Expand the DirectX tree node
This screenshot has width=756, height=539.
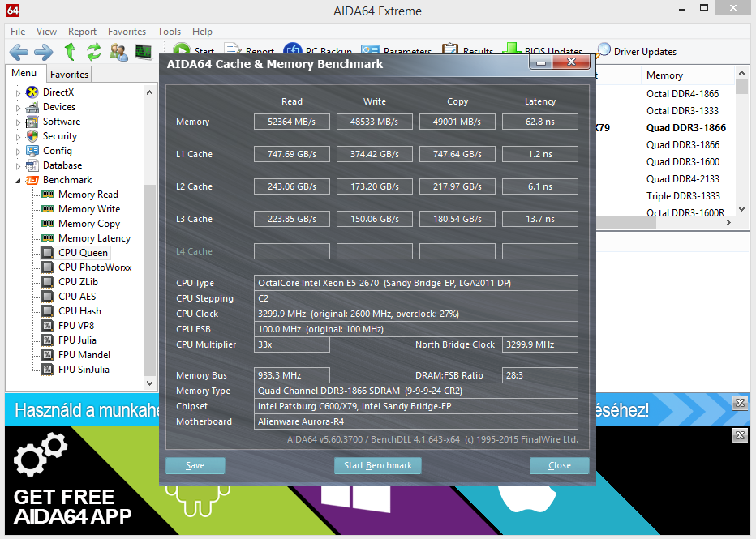pos(19,93)
